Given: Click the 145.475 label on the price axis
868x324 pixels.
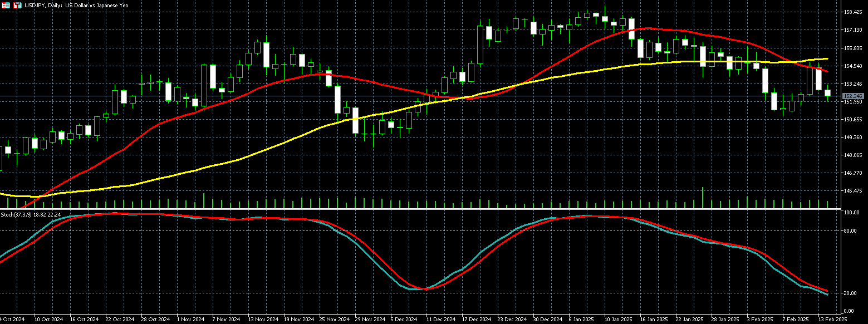Looking at the screenshot, I should (x=853, y=191).
